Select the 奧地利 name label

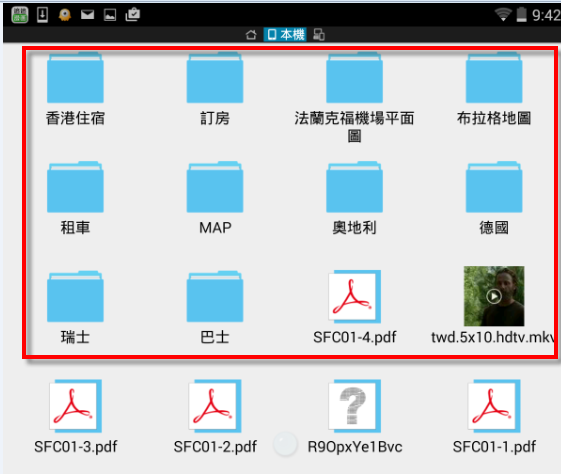point(354,228)
